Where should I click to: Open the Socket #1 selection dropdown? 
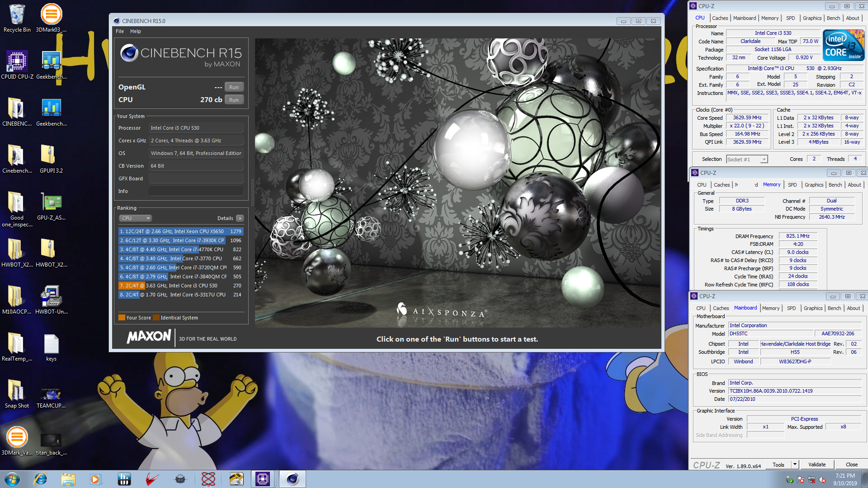(747, 159)
